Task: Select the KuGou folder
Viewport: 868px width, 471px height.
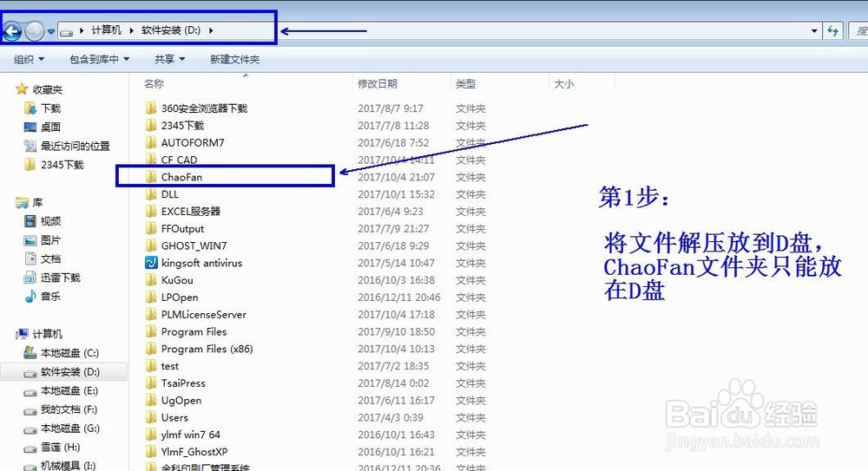Action: tap(177, 279)
